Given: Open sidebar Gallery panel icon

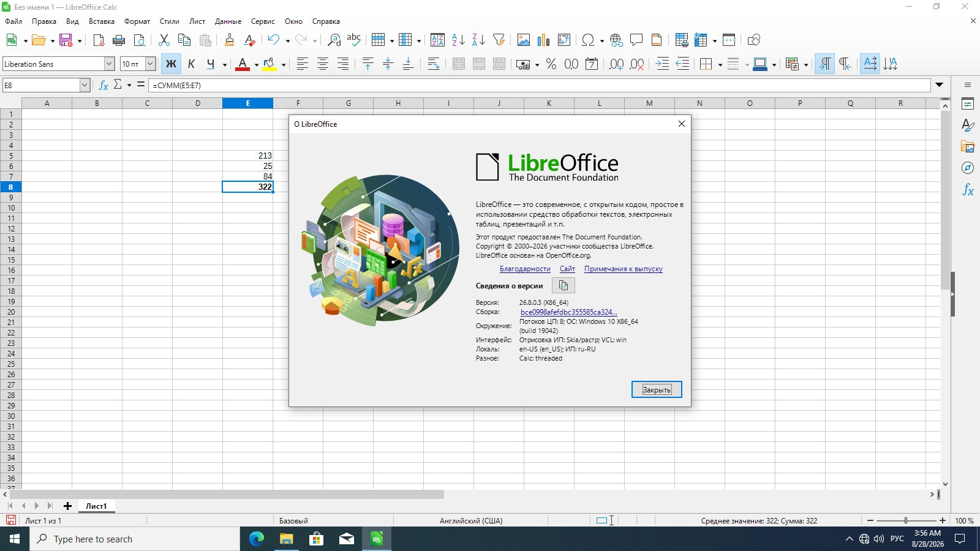Looking at the screenshot, I should pos(968,147).
